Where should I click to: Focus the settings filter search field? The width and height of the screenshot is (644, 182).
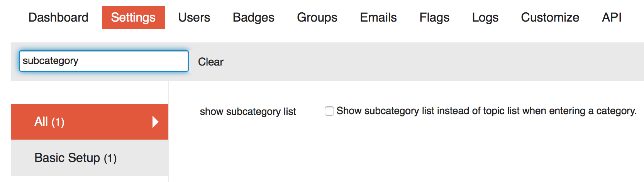click(x=103, y=61)
